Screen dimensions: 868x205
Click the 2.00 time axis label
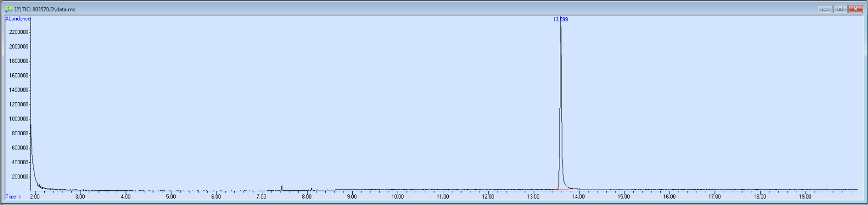click(x=34, y=197)
